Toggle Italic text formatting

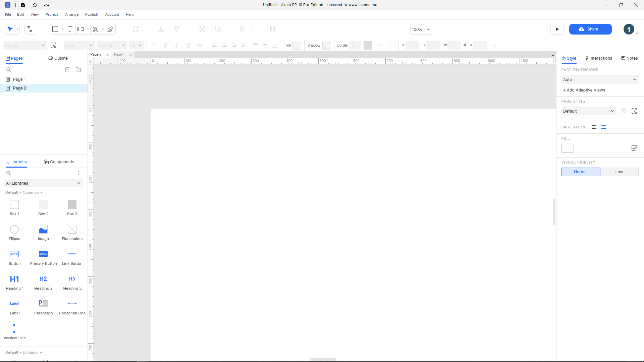click(x=176, y=45)
